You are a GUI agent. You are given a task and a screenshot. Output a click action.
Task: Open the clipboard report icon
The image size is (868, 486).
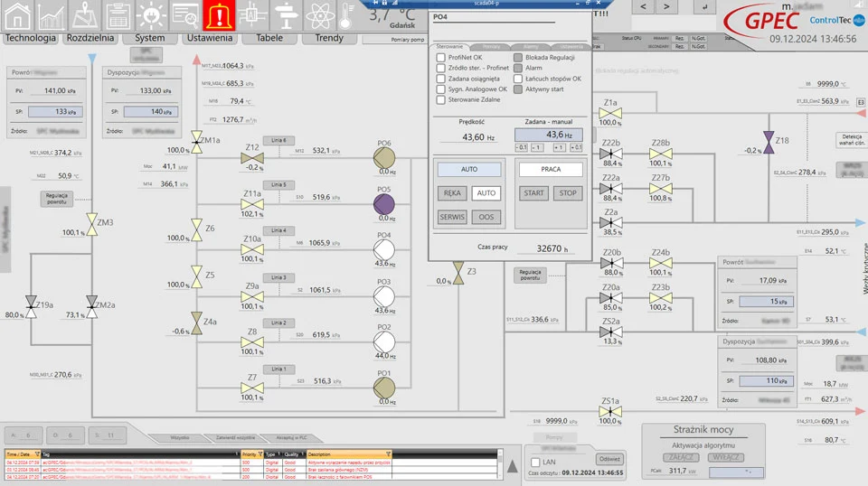(118, 15)
